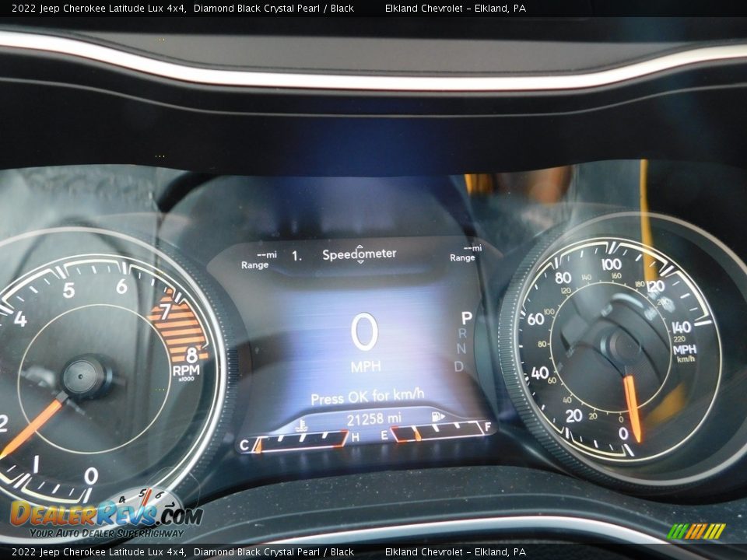Click the '5' on the tachometer

point(68,290)
